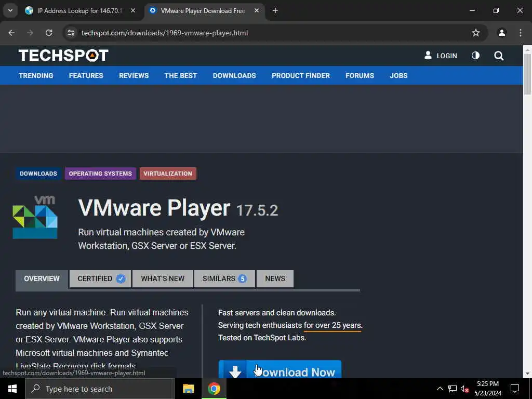Open DOWNLOADS navigation item
The image size is (532, 399).
point(234,75)
